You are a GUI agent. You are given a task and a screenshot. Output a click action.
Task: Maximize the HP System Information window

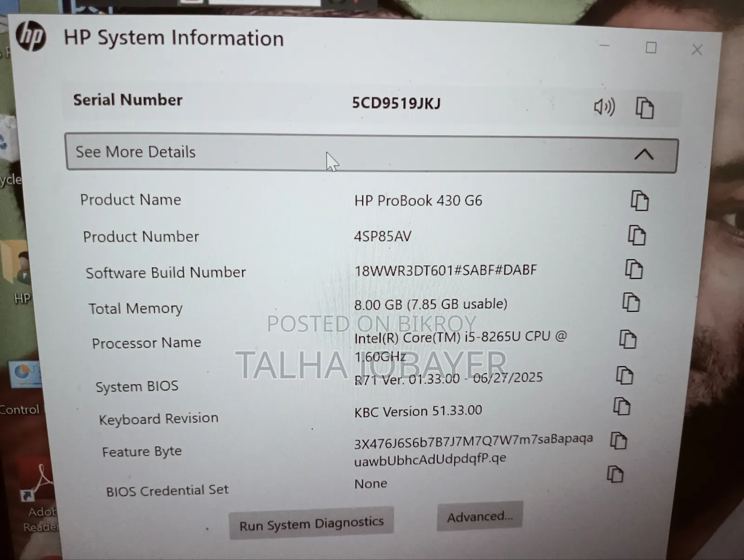tap(651, 47)
